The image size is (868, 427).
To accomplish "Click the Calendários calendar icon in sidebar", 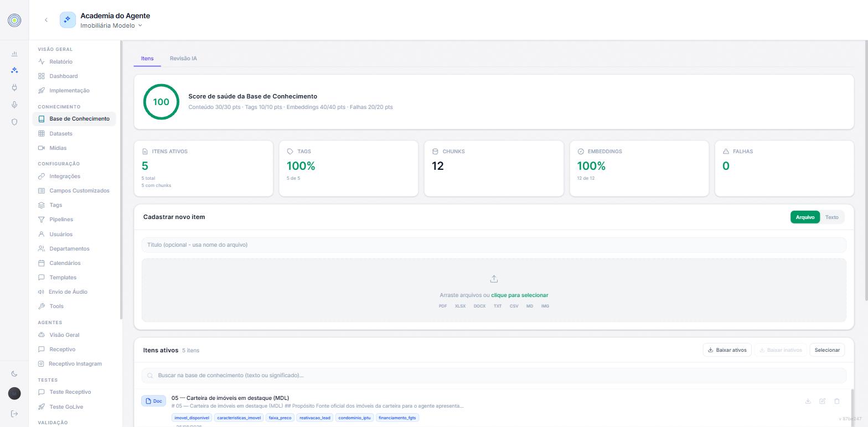I will coord(42,263).
